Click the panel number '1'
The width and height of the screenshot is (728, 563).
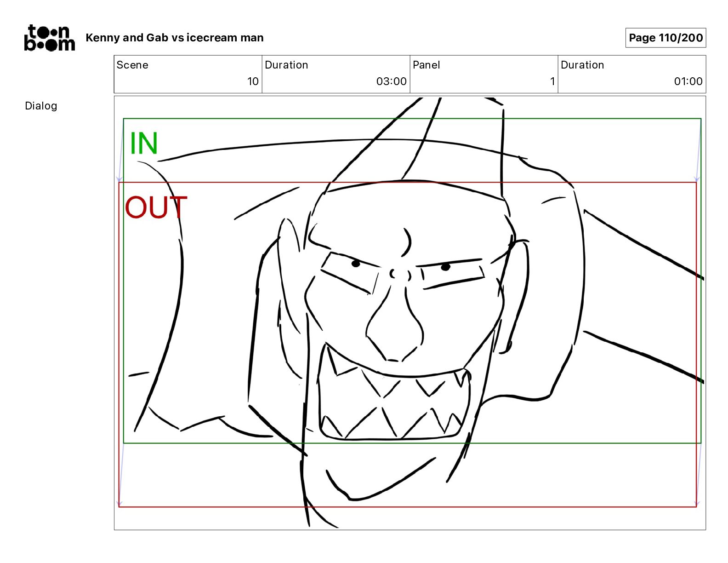552,81
